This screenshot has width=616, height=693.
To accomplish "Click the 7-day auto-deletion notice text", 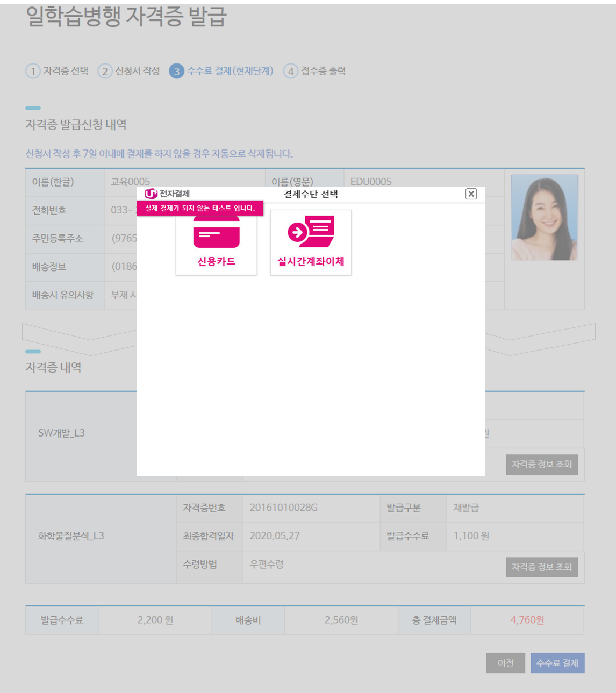I will click(x=159, y=154).
